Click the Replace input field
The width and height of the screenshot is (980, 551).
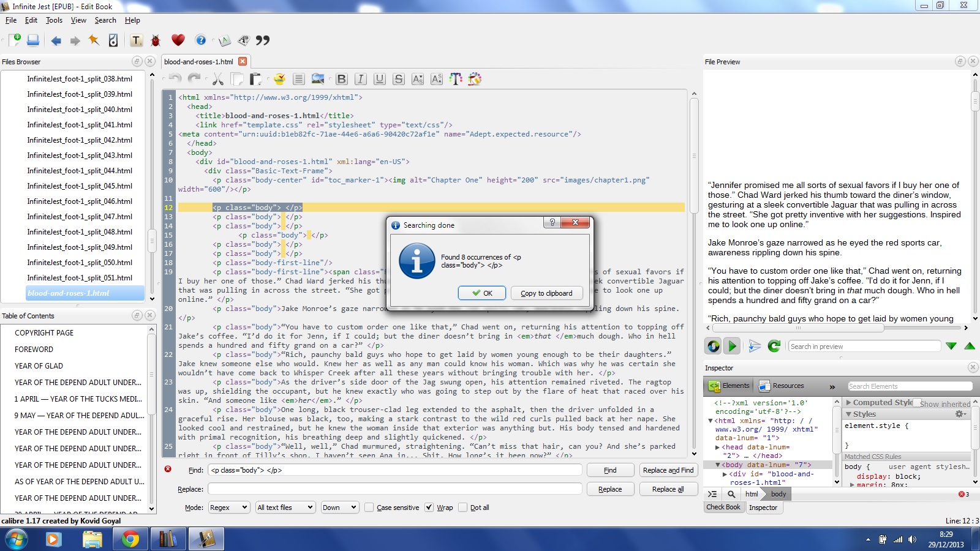pyautogui.click(x=395, y=489)
